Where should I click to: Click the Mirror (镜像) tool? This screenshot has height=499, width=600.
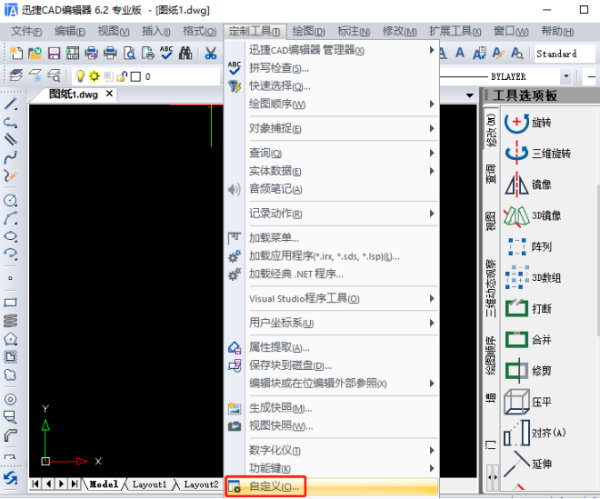528,184
